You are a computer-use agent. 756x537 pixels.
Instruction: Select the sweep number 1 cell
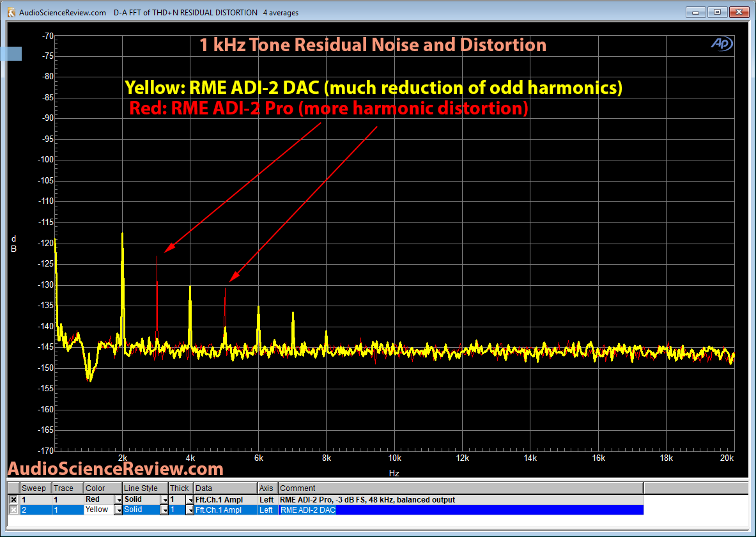(x=36, y=500)
